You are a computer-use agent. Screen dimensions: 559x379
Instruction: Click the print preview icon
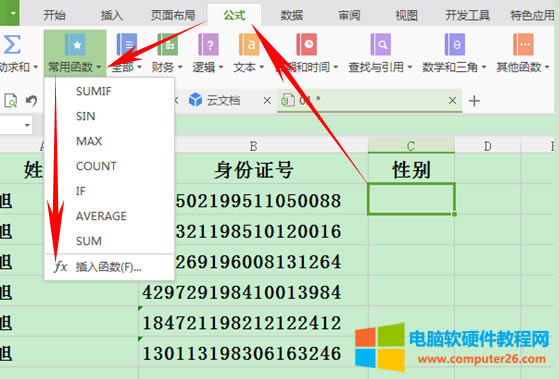(x=10, y=101)
